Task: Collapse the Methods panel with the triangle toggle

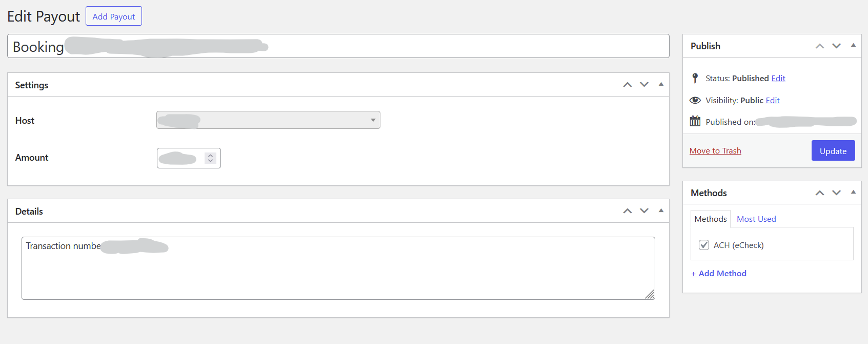Action: tap(853, 192)
